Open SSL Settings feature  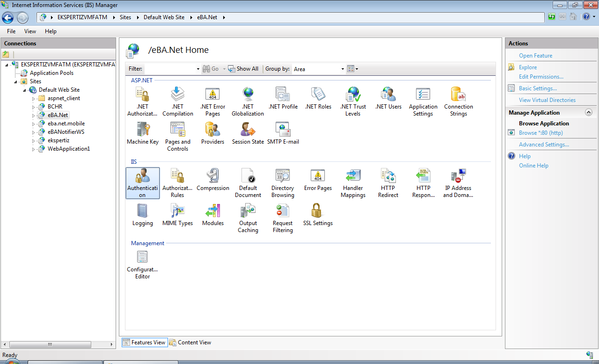click(318, 215)
